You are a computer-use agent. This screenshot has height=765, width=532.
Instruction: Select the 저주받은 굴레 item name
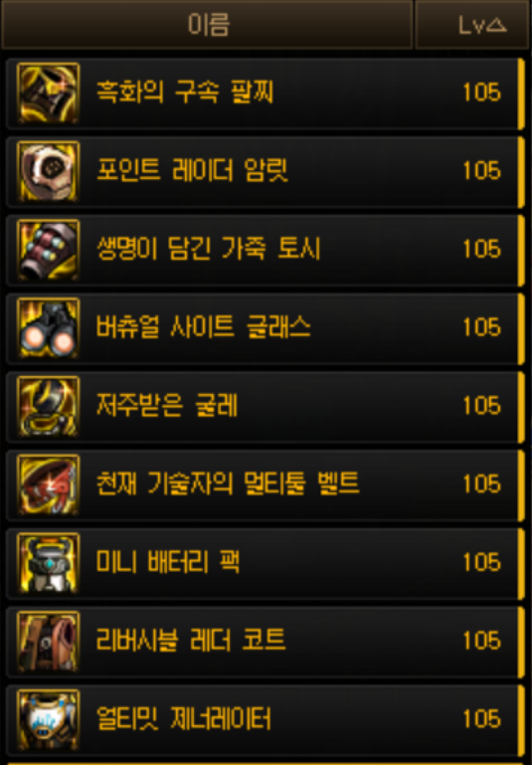pyautogui.click(x=167, y=406)
